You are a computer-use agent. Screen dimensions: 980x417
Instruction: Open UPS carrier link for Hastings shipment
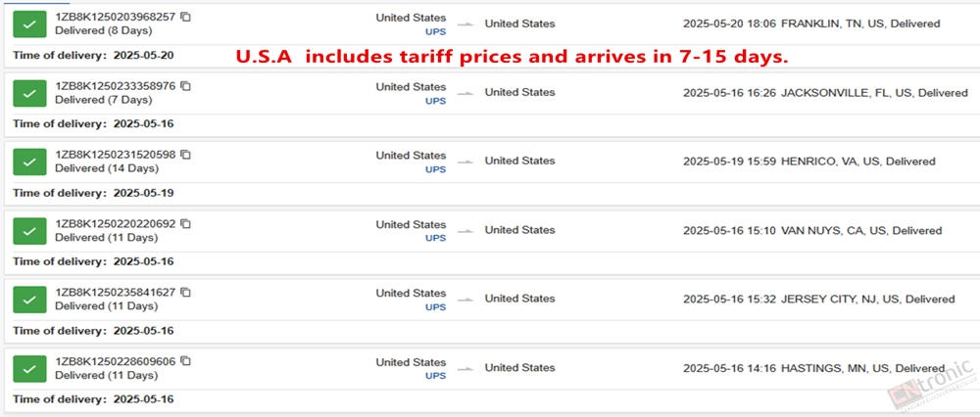436,376
